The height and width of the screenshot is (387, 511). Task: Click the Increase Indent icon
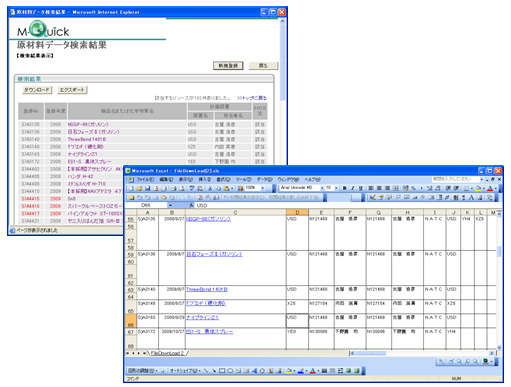click(x=456, y=188)
